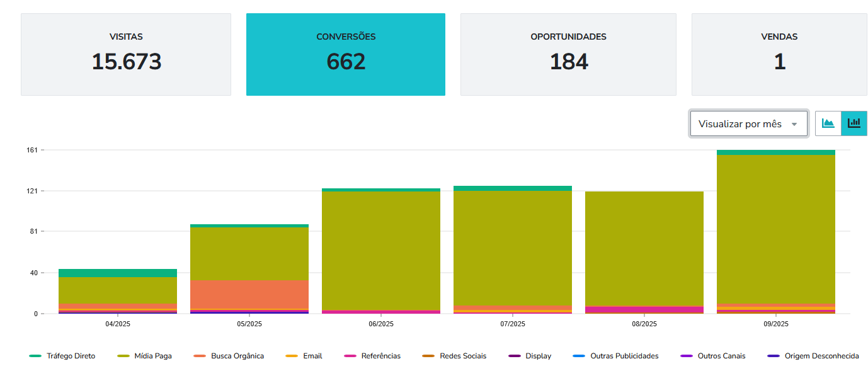Hide the Mídia Paga legend series

(146, 356)
